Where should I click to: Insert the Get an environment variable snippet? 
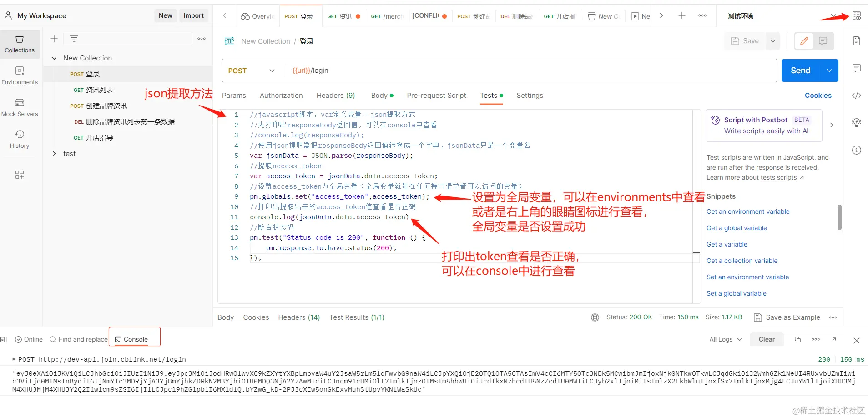click(748, 212)
